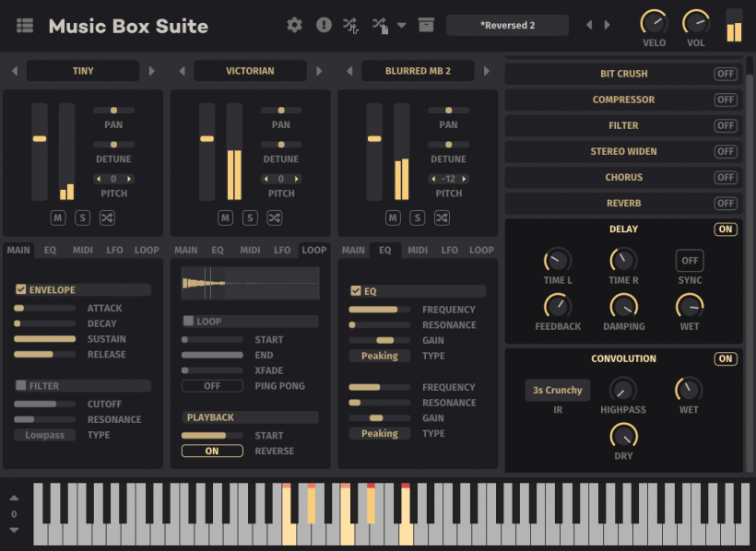This screenshot has width=756, height=551.
Task: Open the hamburger menu beside Music Box Suite
Action: [25, 26]
